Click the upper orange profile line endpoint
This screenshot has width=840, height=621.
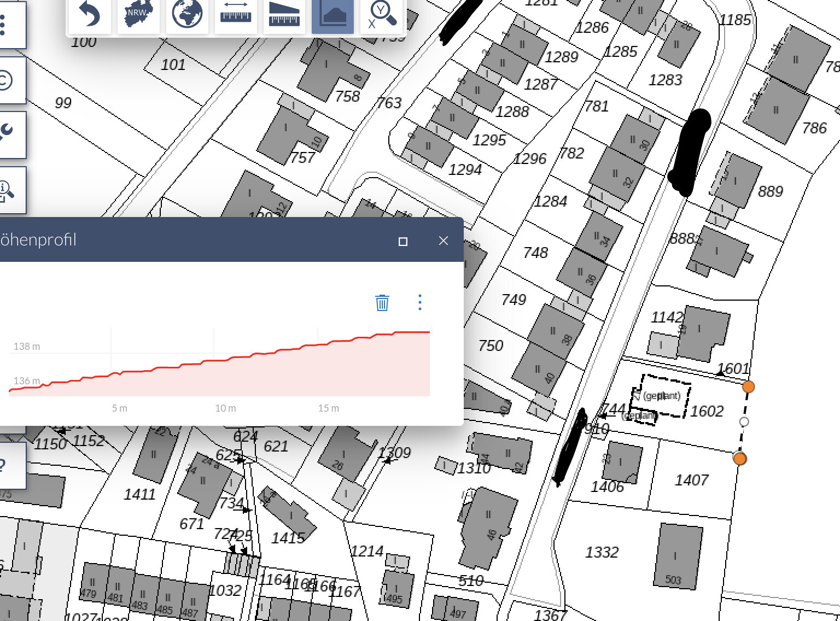point(748,387)
